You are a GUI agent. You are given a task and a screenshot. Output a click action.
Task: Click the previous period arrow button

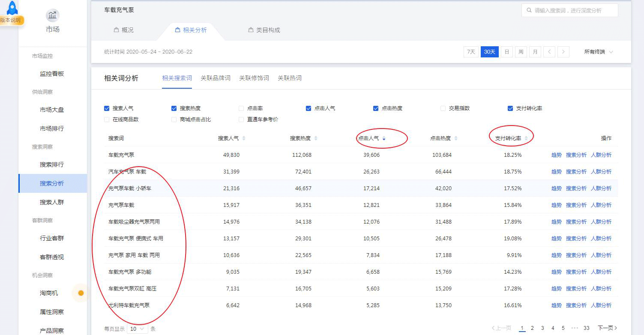[549, 52]
